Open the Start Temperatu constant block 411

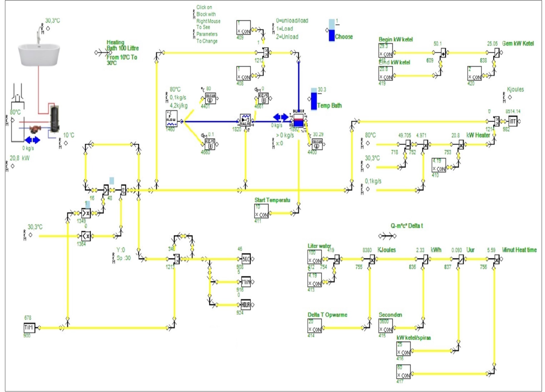[x=262, y=211]
